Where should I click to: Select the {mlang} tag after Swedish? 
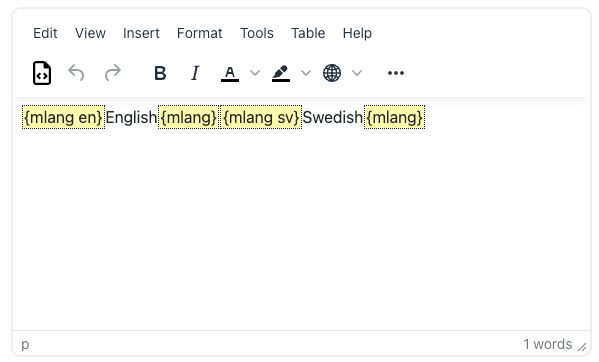point(395,117)
